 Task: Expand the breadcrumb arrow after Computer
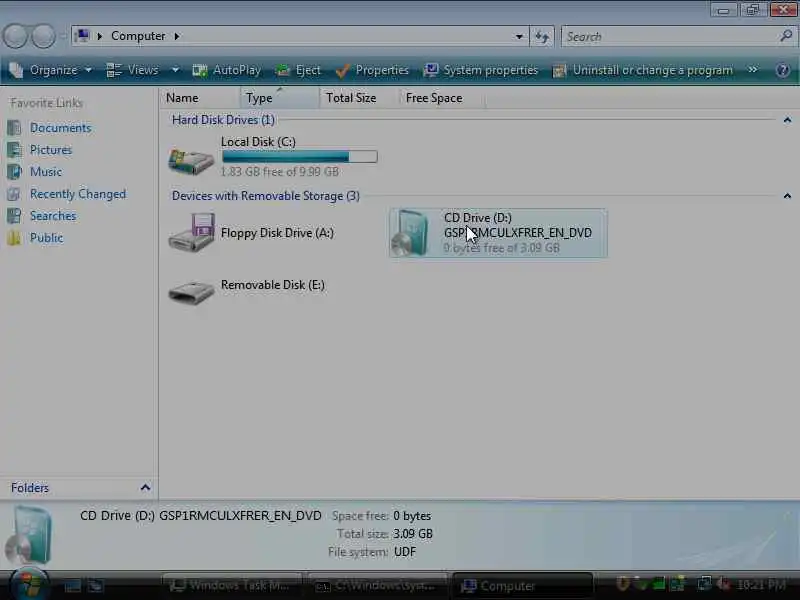tap(177, 36)
